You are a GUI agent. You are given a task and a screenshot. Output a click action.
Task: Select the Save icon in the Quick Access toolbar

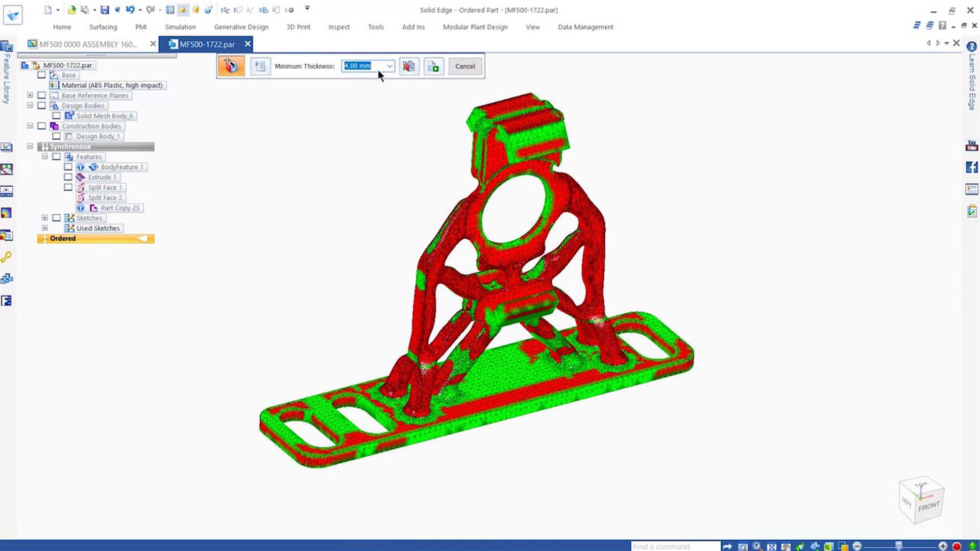pos(105,10)
